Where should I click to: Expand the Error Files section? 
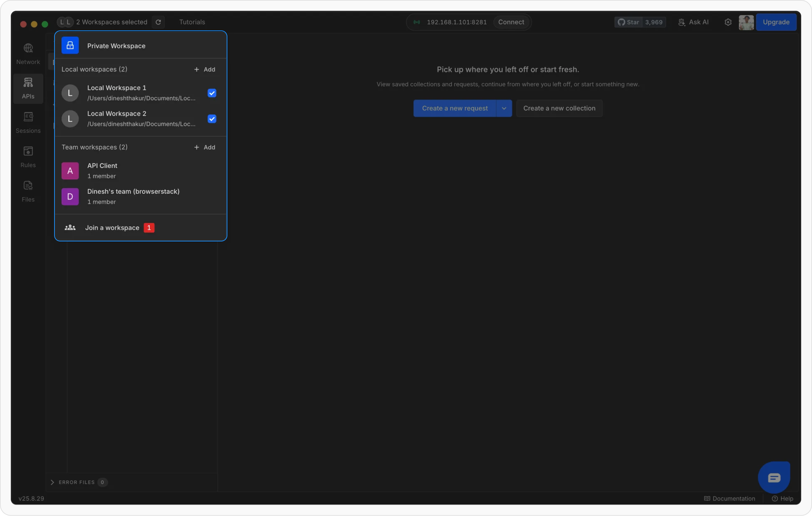52,482
